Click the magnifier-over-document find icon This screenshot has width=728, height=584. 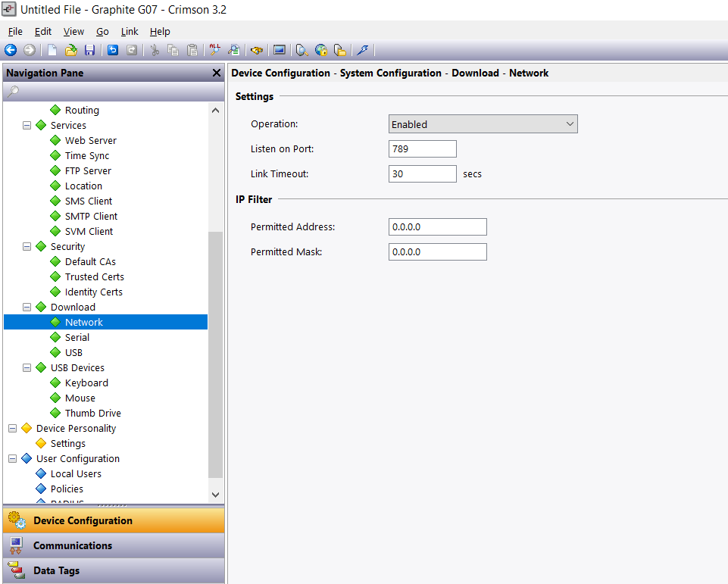click(234, 50)
